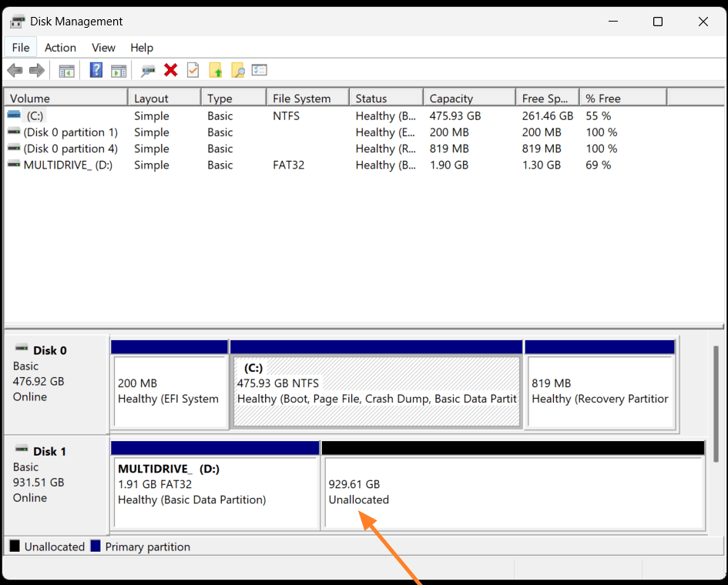The height and width of the screenshot is (585, 728).
Task: Select the 200 MB EFI System partition block
Action: [x=169, y=385]
